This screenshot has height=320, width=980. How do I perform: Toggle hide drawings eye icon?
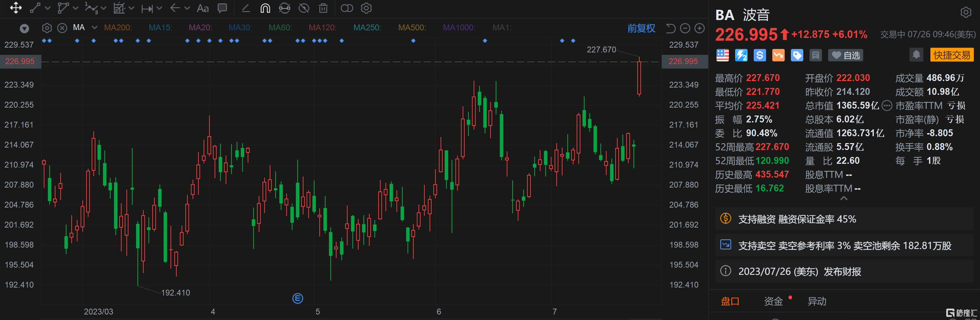click(304, 8)
